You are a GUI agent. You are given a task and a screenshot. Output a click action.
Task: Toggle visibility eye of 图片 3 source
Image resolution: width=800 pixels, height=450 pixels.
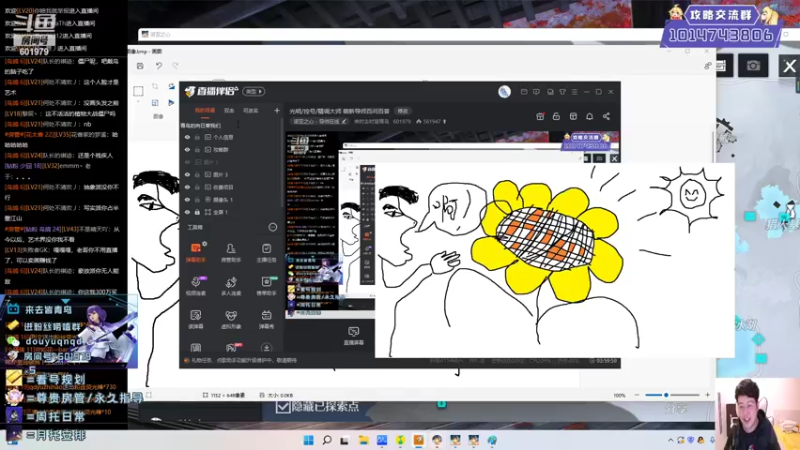187,174
